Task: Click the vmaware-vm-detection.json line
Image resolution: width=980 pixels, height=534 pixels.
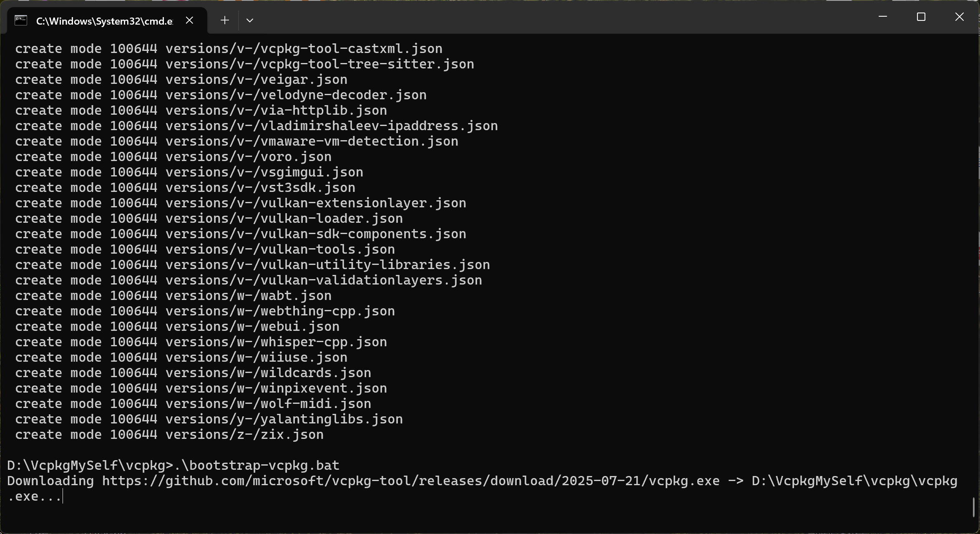Action: (x=237, y=141)
